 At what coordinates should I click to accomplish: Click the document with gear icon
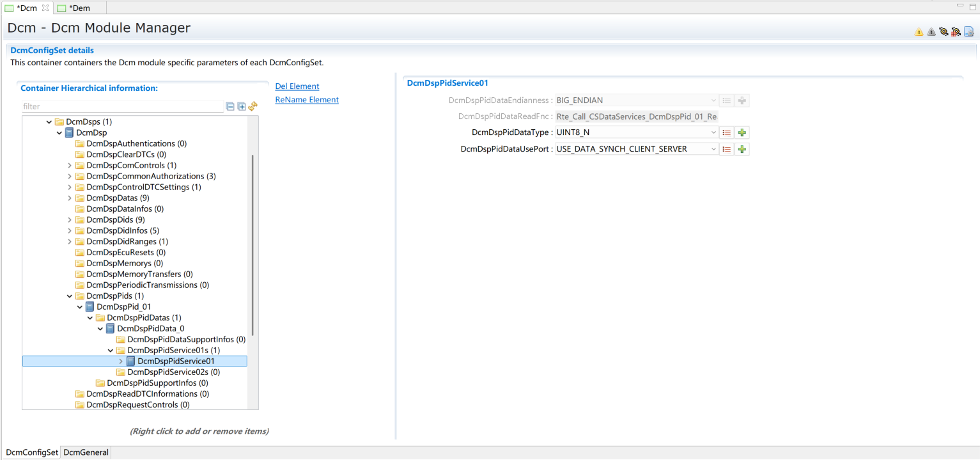(968, 32)
